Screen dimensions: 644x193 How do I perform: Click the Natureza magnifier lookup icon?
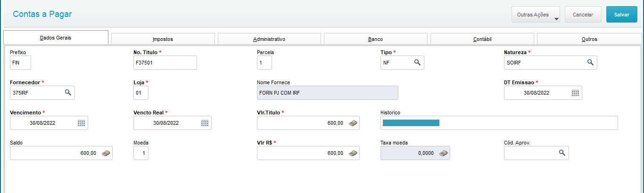(590, 63)
